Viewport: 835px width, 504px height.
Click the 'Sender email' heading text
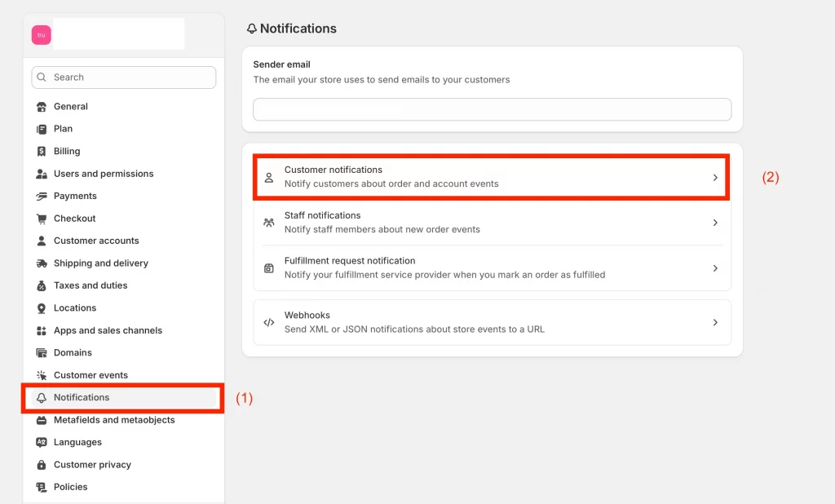coord(281,64)
